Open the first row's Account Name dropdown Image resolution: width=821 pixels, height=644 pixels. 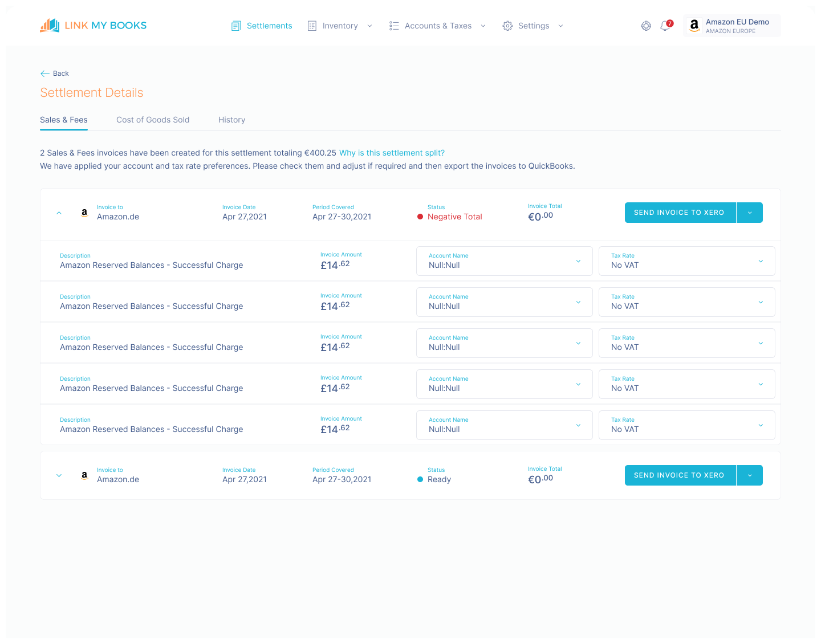tap(505, 261)
